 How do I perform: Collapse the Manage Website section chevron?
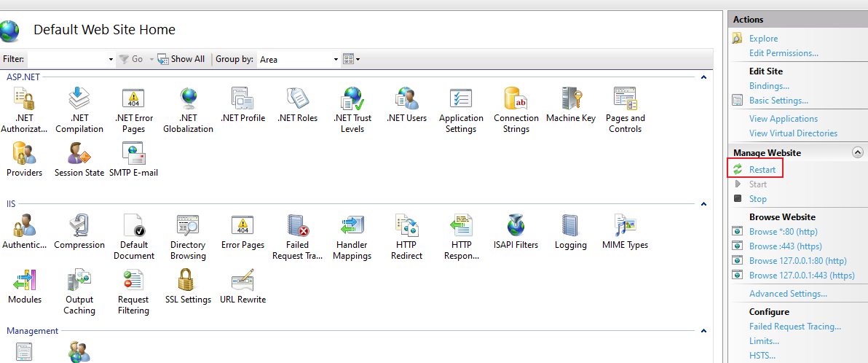click(x=858, y=152)
